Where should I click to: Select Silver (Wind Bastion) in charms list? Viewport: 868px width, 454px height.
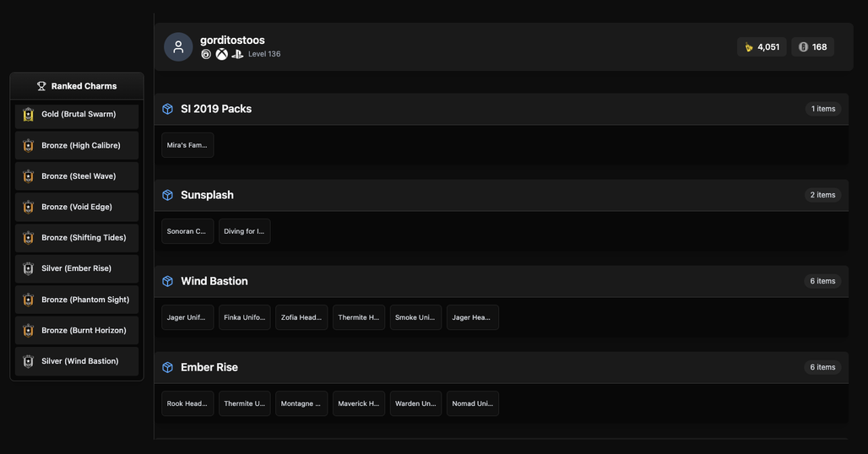77,361
